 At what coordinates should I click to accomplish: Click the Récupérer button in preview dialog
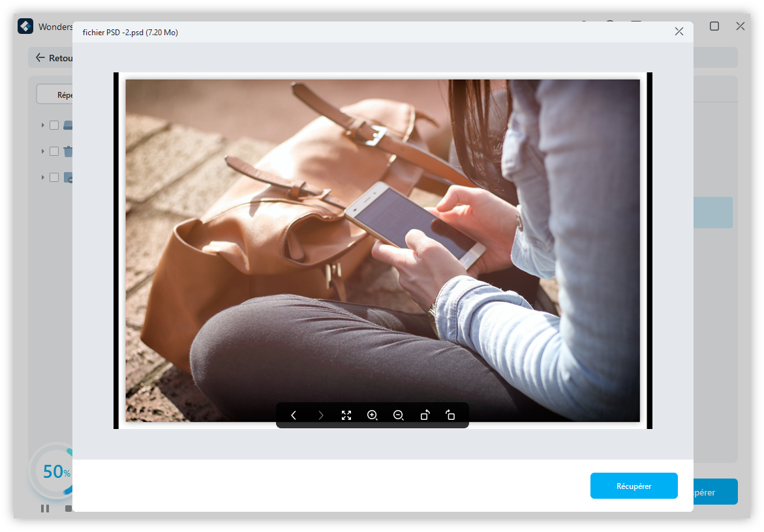634,486
